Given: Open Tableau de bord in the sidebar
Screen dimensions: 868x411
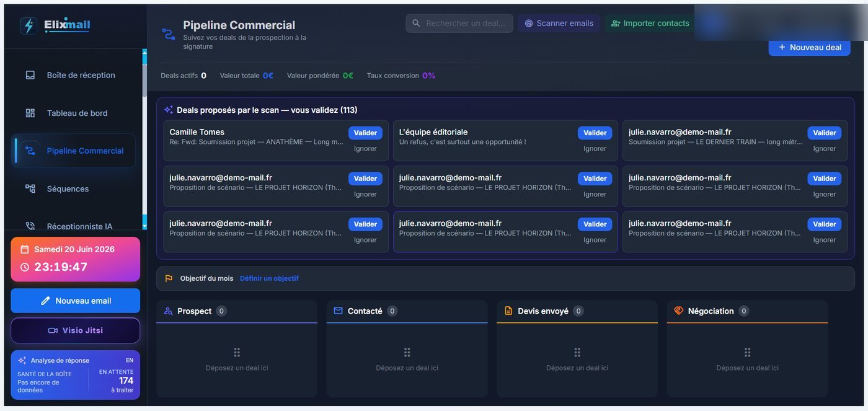Looking at the screenshot, I should pyautogui.click(x=73, y=113).
